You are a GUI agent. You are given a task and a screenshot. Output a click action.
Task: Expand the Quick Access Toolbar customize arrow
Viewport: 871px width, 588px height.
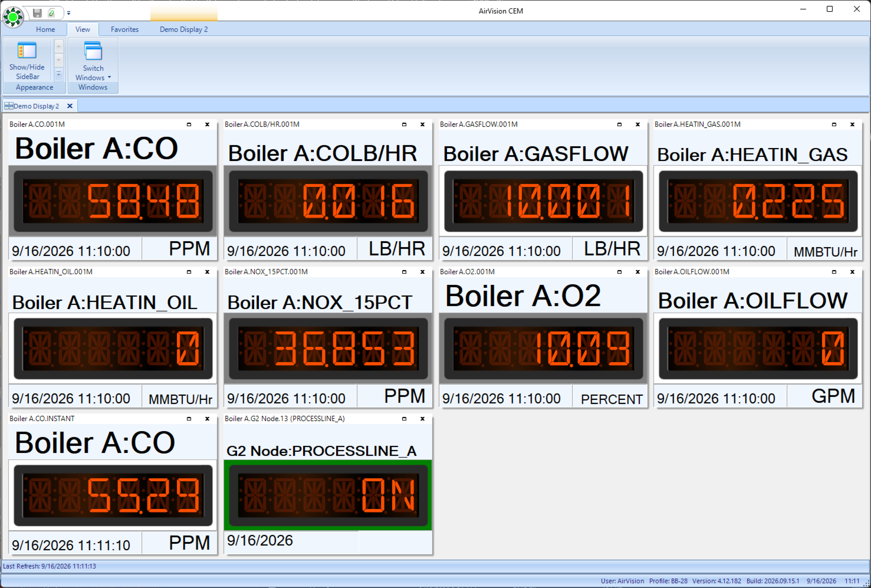point(69,13)
